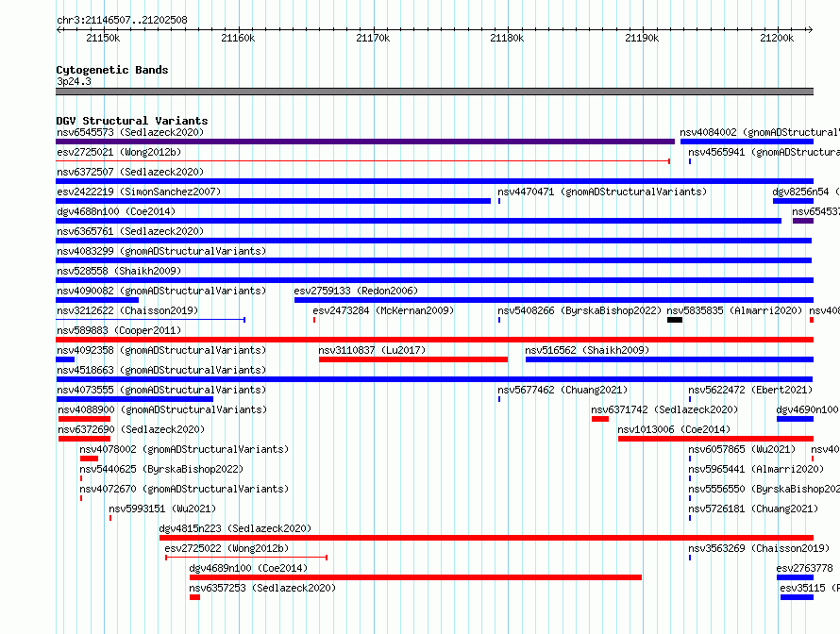Select nsv4084002 gnomAD variant label
The height and width of the screenshot is (634, 840).
coord(760,132)
